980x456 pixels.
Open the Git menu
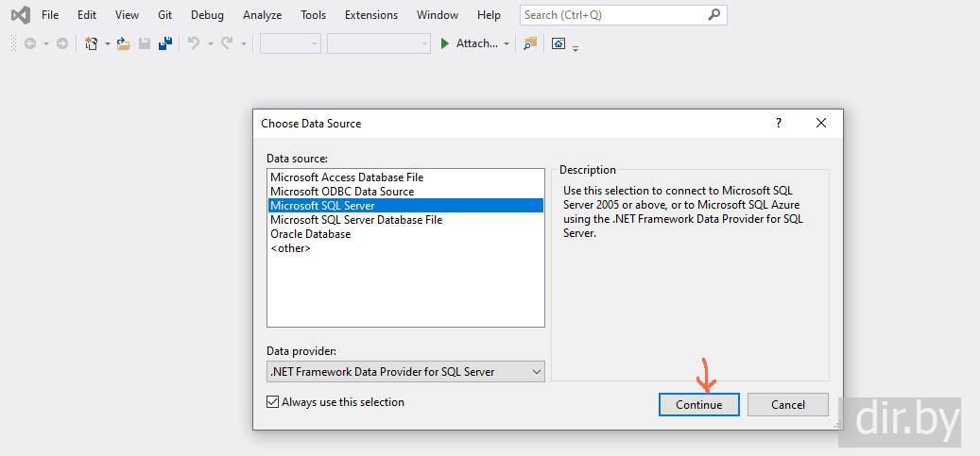(165, 15)
